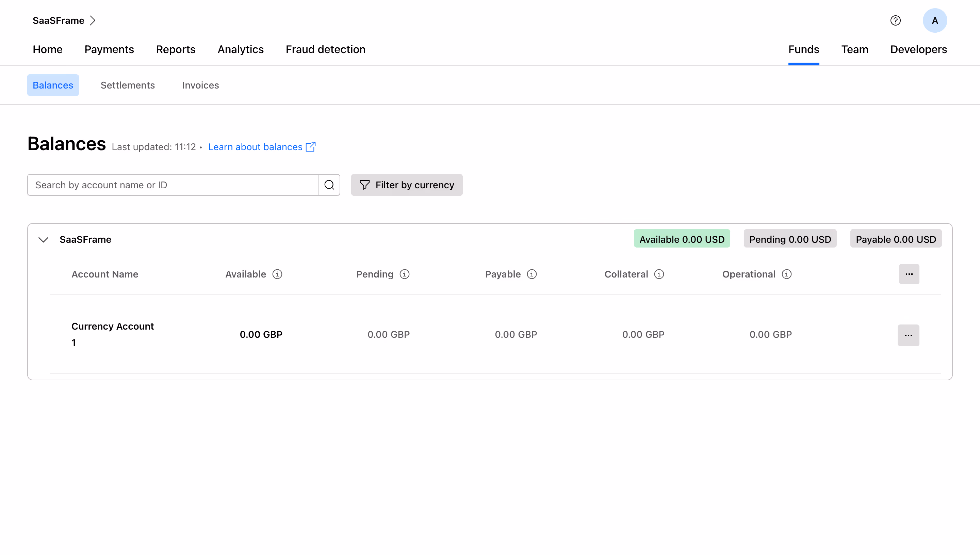Open the Fraud detection tab
The image size is (980, 555).
point(326,50)
